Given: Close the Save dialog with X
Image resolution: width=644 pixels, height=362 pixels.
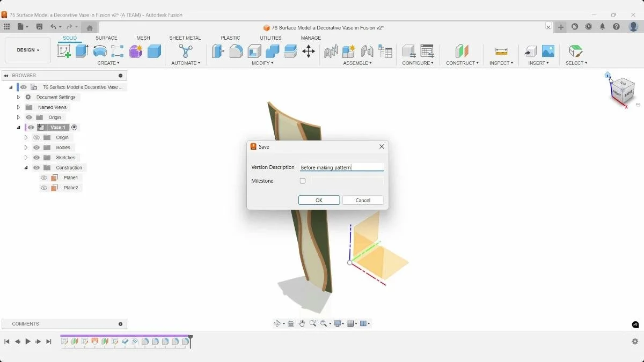Looking at the screenshot, I should 382,146.
